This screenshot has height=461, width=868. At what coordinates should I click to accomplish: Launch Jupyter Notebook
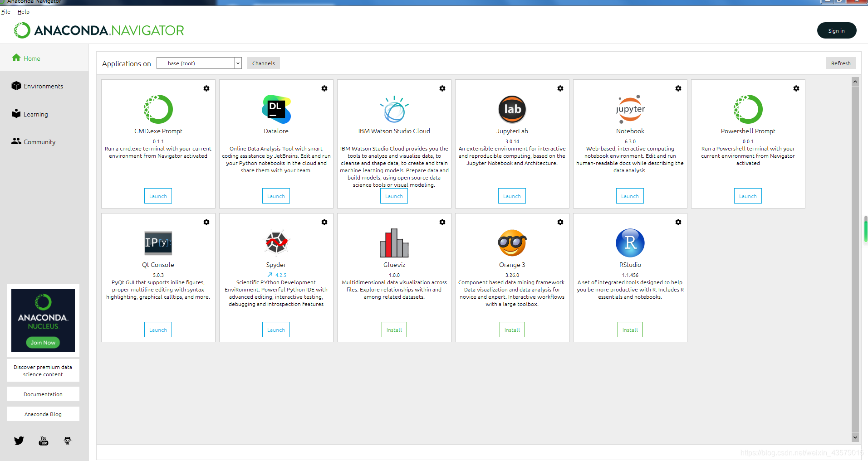click(x=630, y=196)
